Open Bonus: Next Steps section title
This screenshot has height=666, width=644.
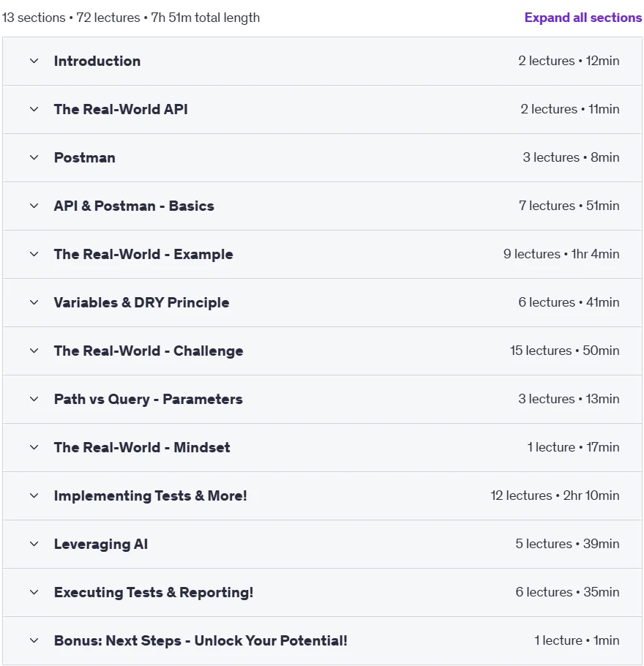(x=201, y=640)
